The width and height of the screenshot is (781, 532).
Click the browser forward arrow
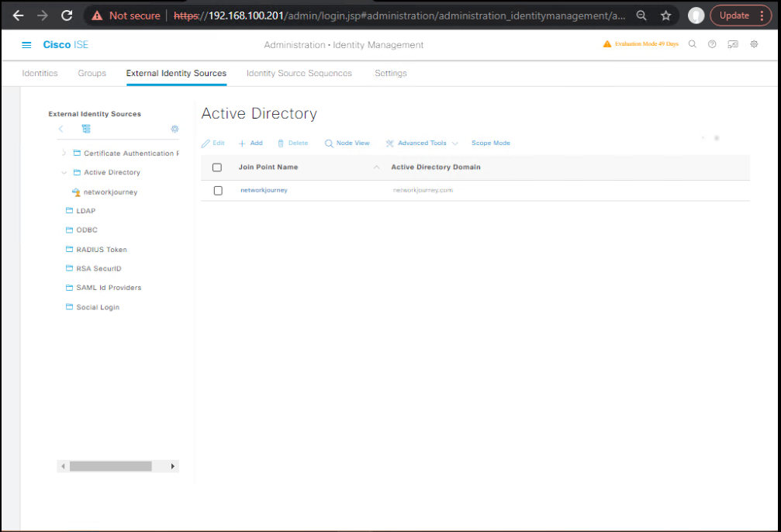point(43,16)
